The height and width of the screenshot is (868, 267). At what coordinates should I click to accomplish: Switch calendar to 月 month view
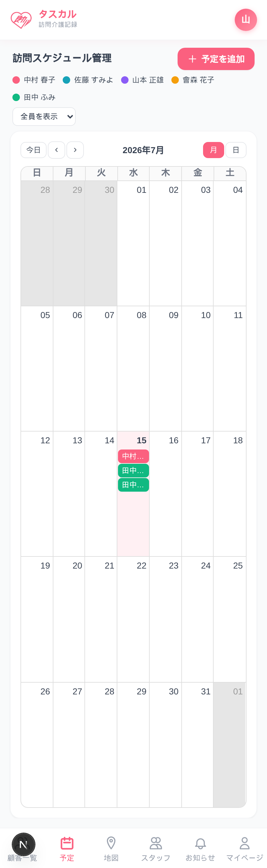click(x=213, y=150)
